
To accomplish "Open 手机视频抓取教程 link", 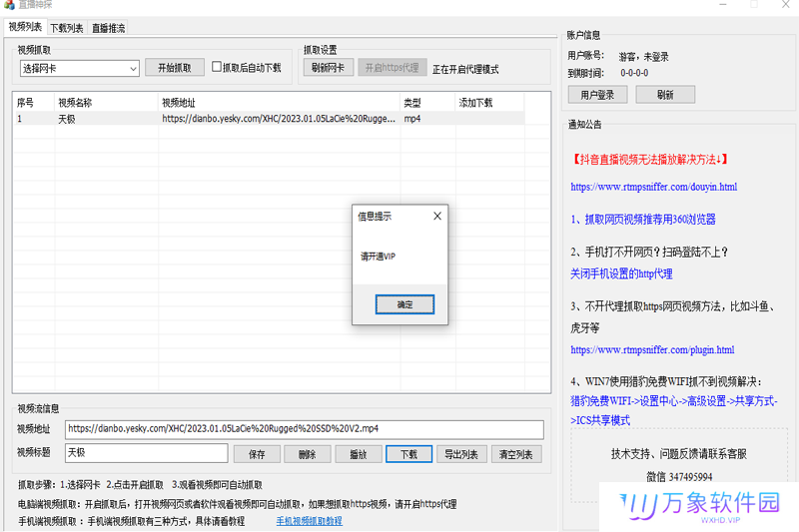I will [x=310, y=521].
